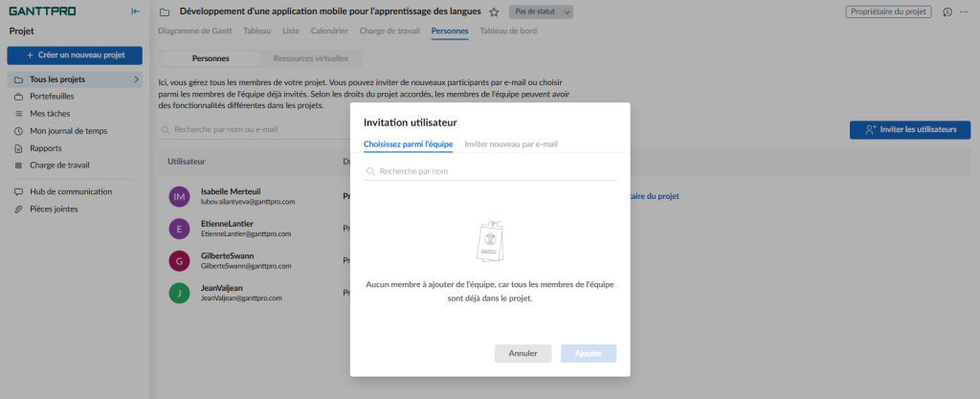Select Choisissez parmi l'équipe dialog tab
980x399 pixels.
pyautogui.click(x=408, y=144)
